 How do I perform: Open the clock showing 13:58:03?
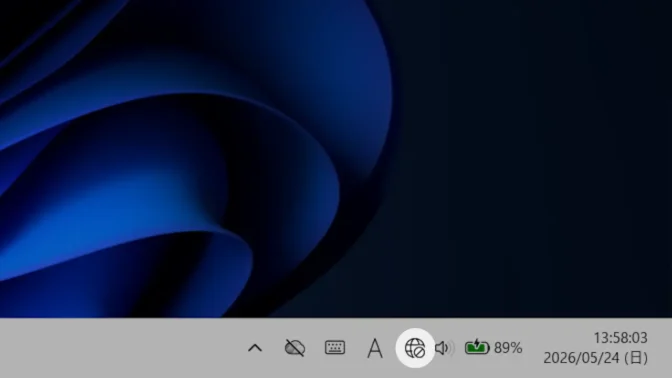(620, 338)
